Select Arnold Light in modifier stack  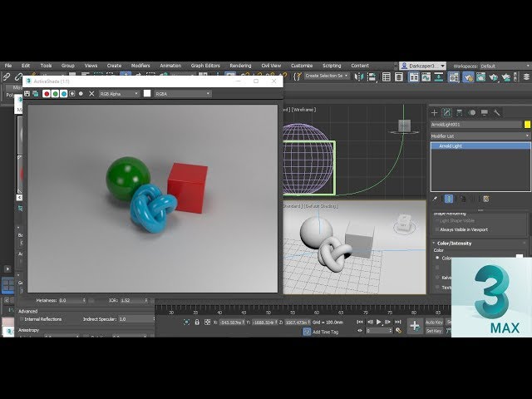click(480, 146)
